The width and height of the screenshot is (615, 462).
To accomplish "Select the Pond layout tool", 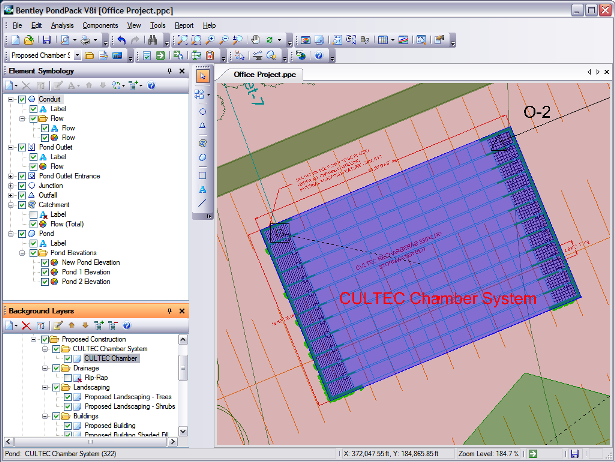I will tap(202, 158).
